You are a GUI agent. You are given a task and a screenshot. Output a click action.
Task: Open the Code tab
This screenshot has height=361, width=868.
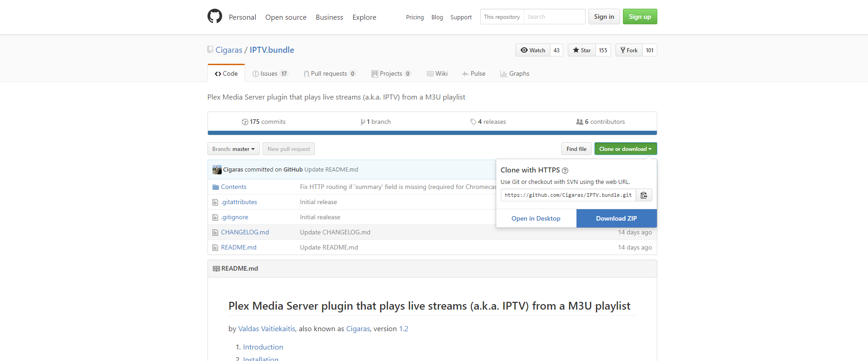pyautogui.click(x=226, y=73)
